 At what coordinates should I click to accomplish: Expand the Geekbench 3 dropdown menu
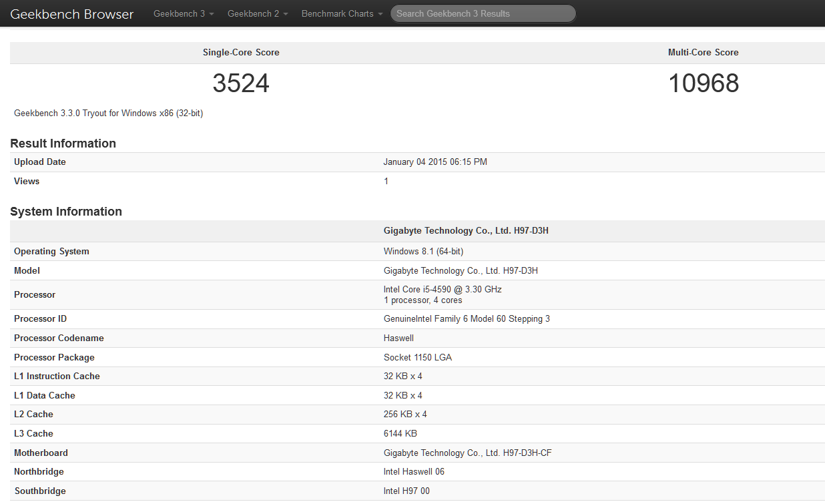[184, 13]
